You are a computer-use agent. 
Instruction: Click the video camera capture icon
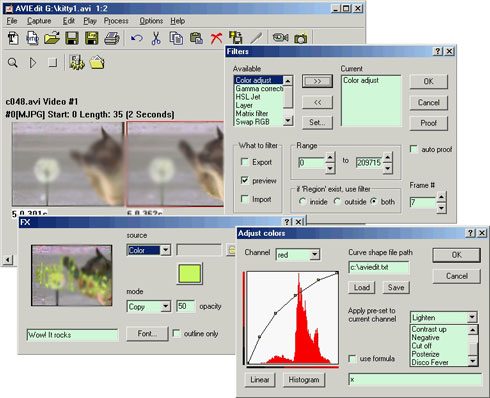tap(280, 38)
